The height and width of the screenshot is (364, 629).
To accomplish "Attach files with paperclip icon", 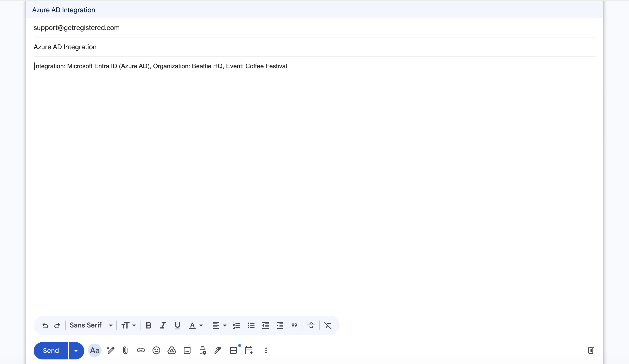I will 125,350.
